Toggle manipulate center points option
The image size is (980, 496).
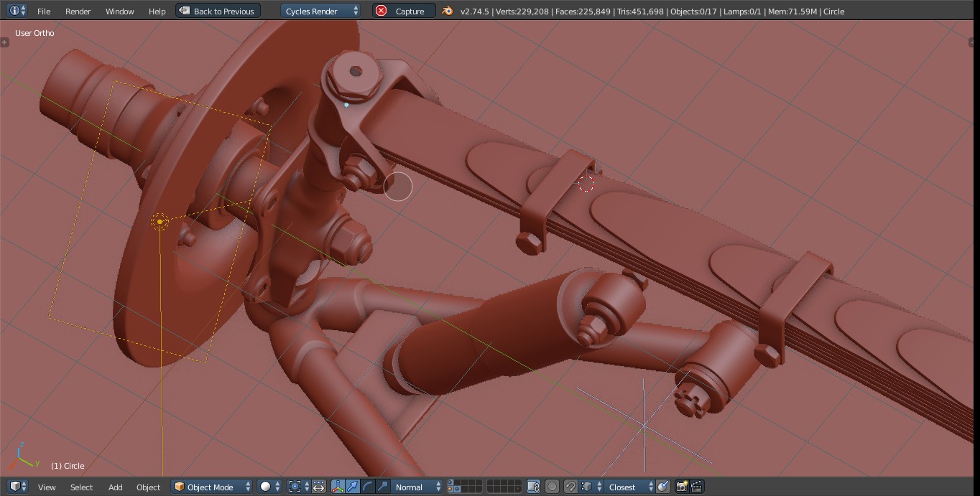[x=319, y=487]
